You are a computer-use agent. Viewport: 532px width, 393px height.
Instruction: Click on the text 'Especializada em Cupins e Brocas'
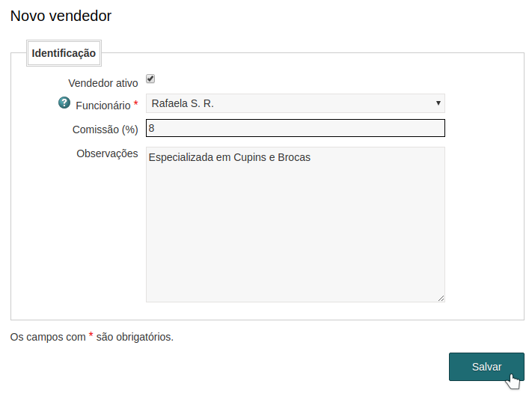[229, 158]
